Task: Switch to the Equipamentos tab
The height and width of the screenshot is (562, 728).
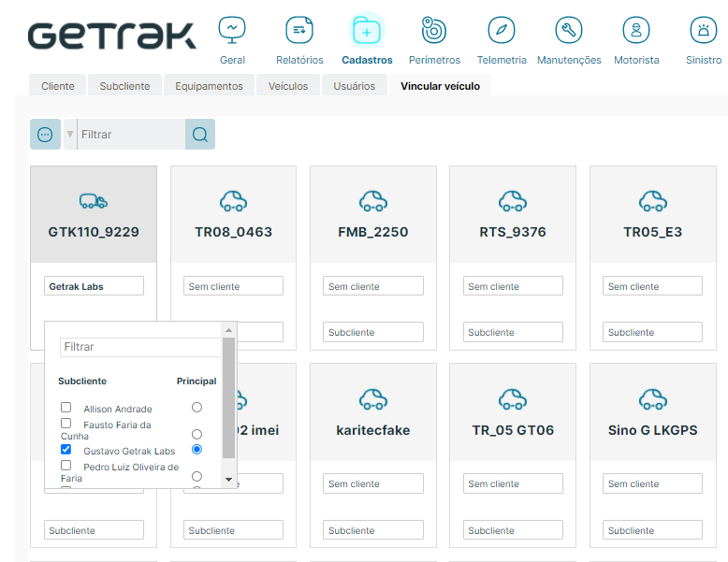Action: 209,85
